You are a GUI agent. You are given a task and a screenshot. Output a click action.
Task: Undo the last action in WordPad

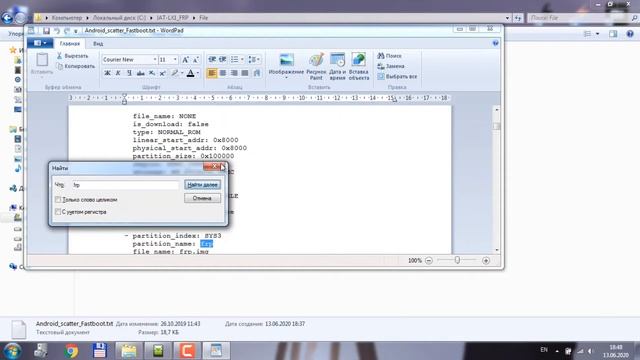[x=57, y=31]
